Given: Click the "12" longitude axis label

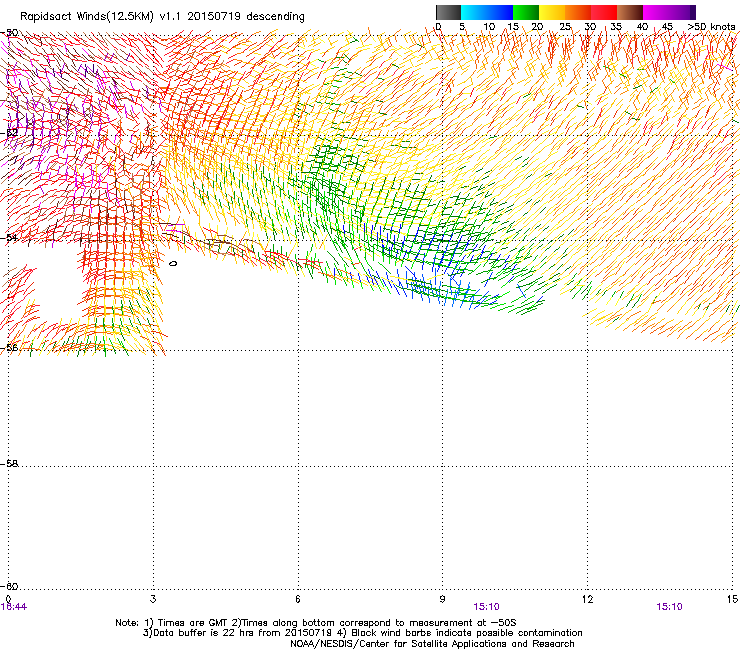Looking at the screenshot, I should (x=587, y=599).
